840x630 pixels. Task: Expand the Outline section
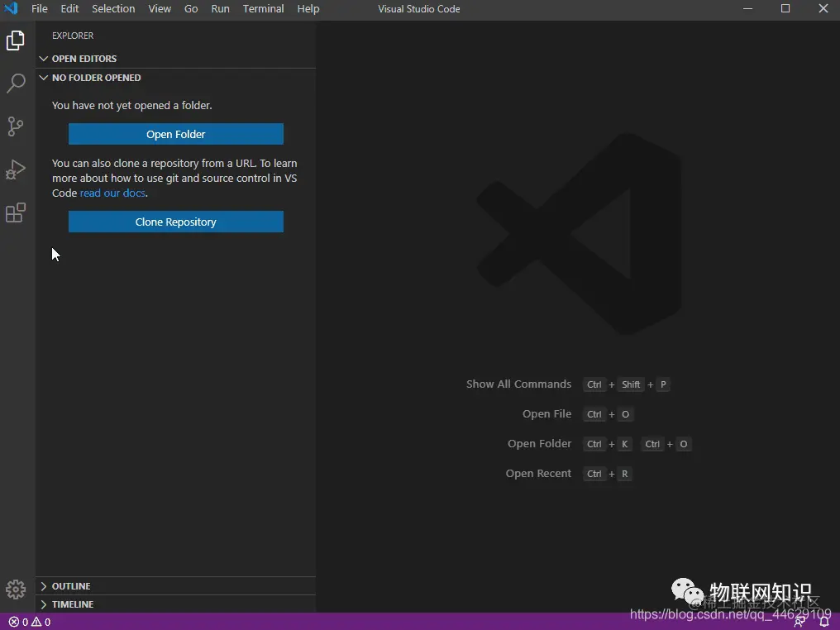176,586
